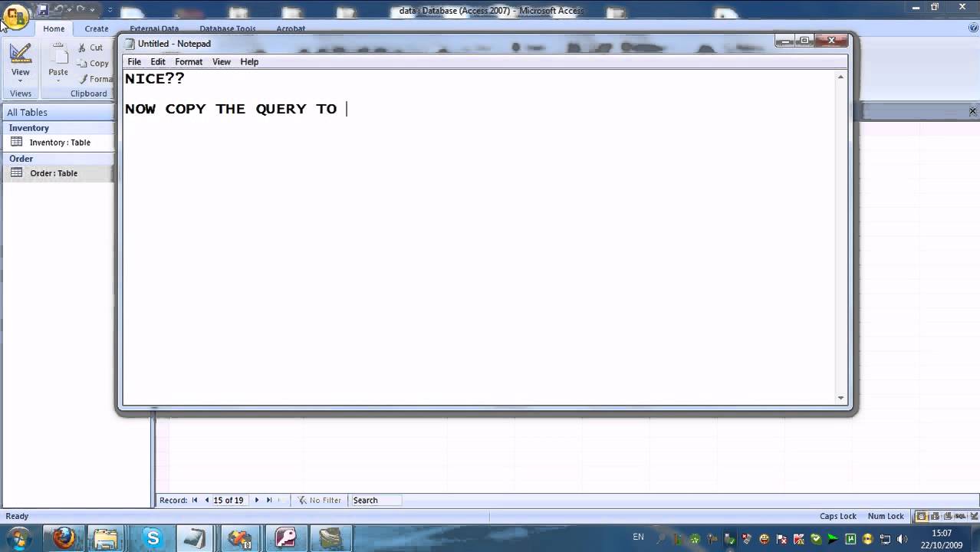Click Redo in Access quick access toolbar
The width and height of the screenshot is (980, 552).
click(80, 10)
